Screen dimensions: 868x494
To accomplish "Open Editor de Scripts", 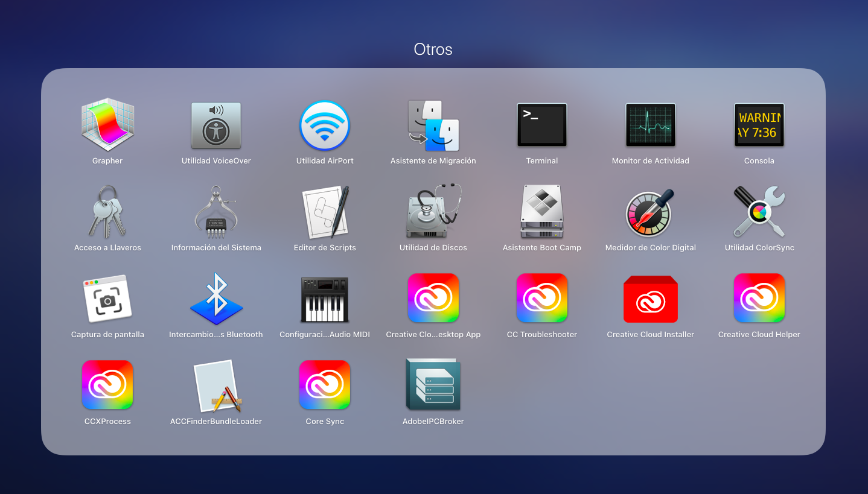I will [325, 212].
